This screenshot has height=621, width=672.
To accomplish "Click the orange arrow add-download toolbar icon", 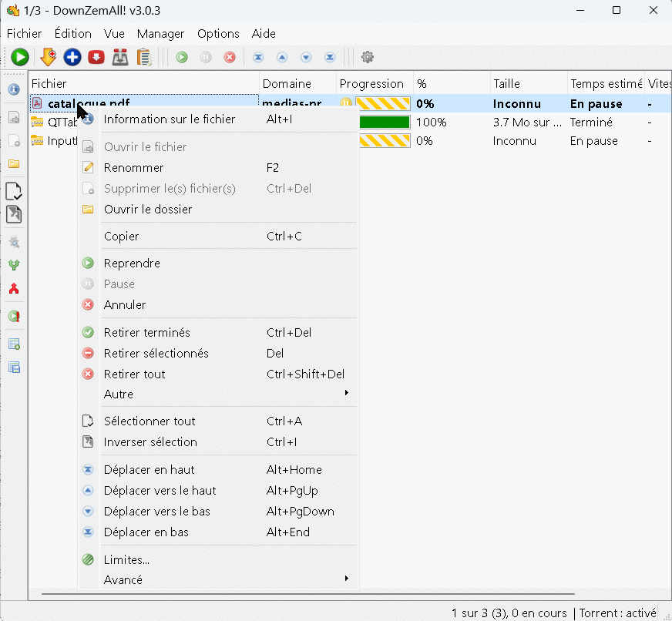I will [49, 57].
